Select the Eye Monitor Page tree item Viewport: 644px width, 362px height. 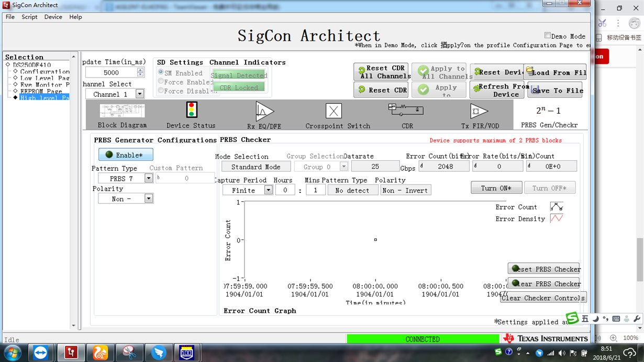click(45, 84)
